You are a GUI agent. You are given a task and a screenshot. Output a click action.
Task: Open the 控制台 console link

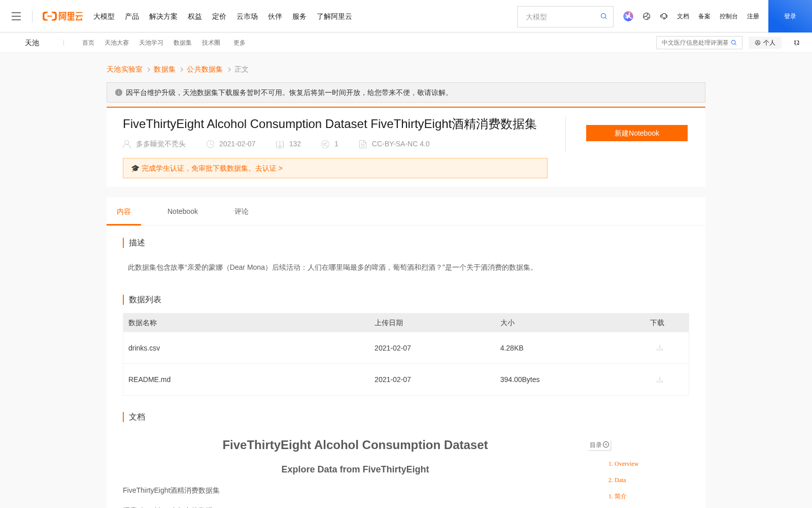[x=728, y=16]
